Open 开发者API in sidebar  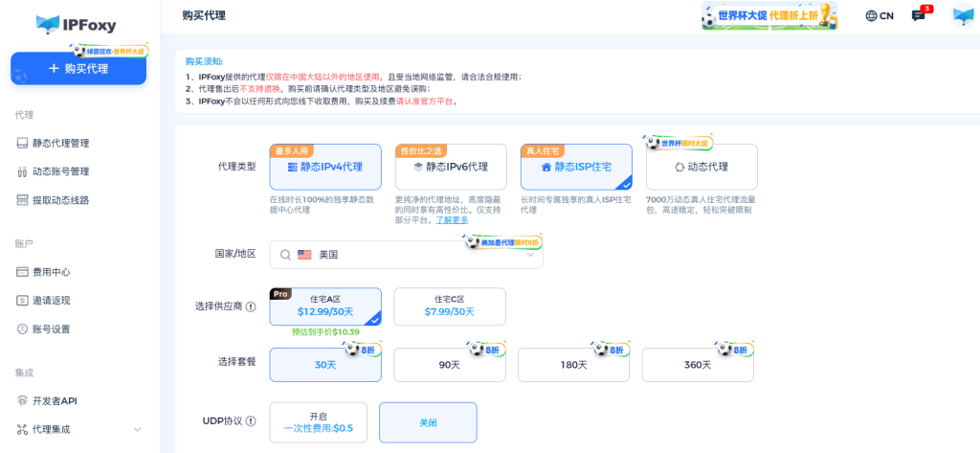pyautogui.click(x=46, y=401)
